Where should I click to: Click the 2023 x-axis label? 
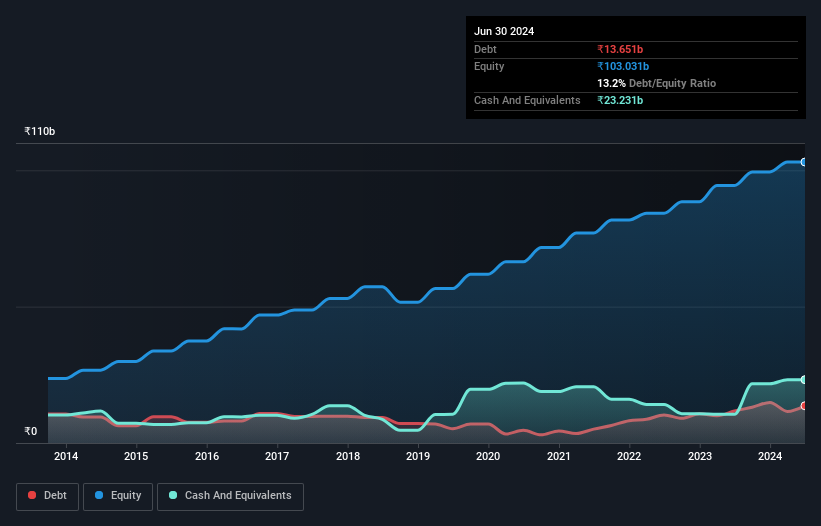click(700, 456)
